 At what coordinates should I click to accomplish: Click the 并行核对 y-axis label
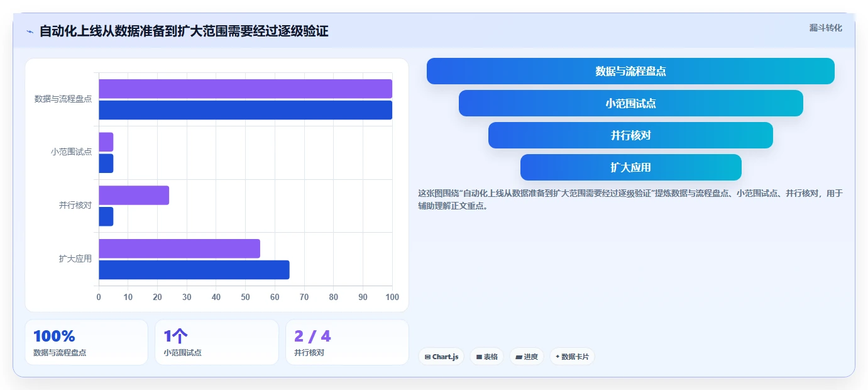click(75, 205)
